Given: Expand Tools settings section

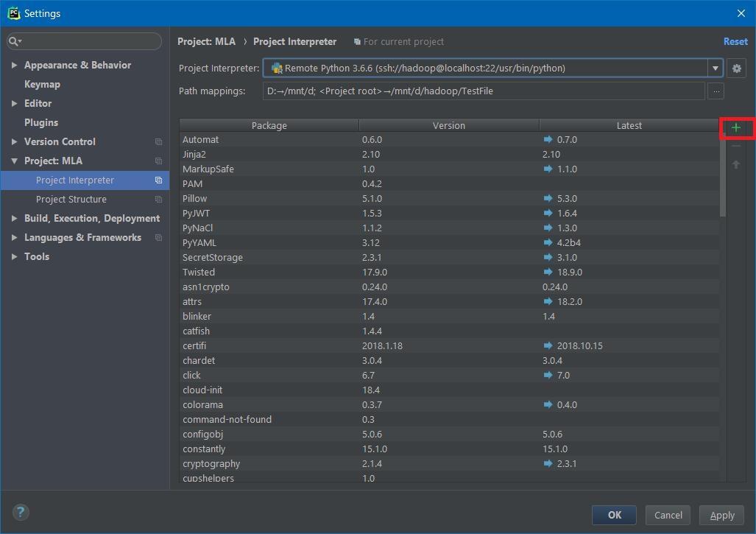Looking at the screenshot, I should [14, 256].
